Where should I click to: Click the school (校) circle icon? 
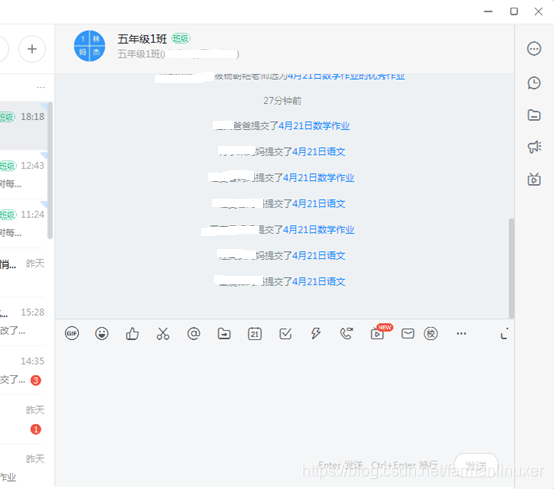(x=431, y=334)
